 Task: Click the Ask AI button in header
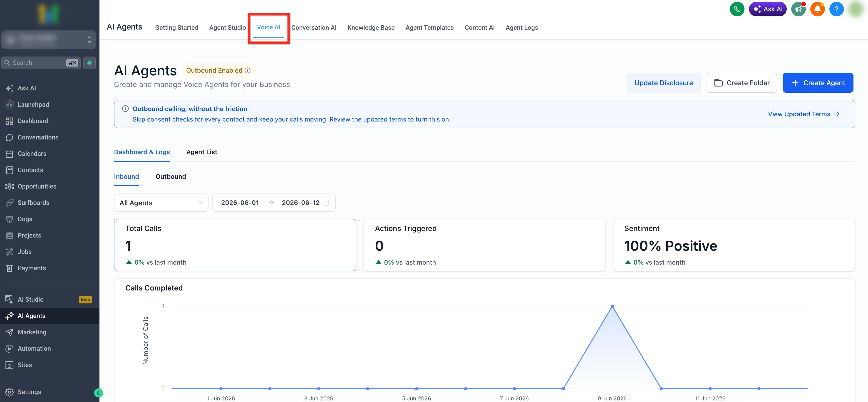click(x=768, y=9)
